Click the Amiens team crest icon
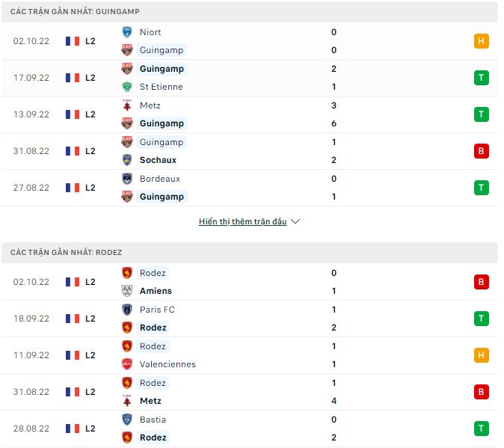This screenshot has height=448, width=504. 127,291
